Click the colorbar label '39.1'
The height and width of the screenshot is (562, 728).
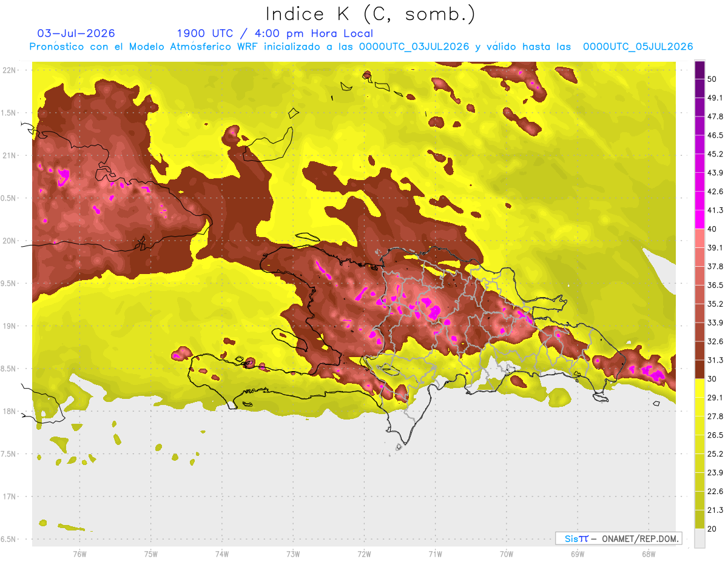click(715, 248)
